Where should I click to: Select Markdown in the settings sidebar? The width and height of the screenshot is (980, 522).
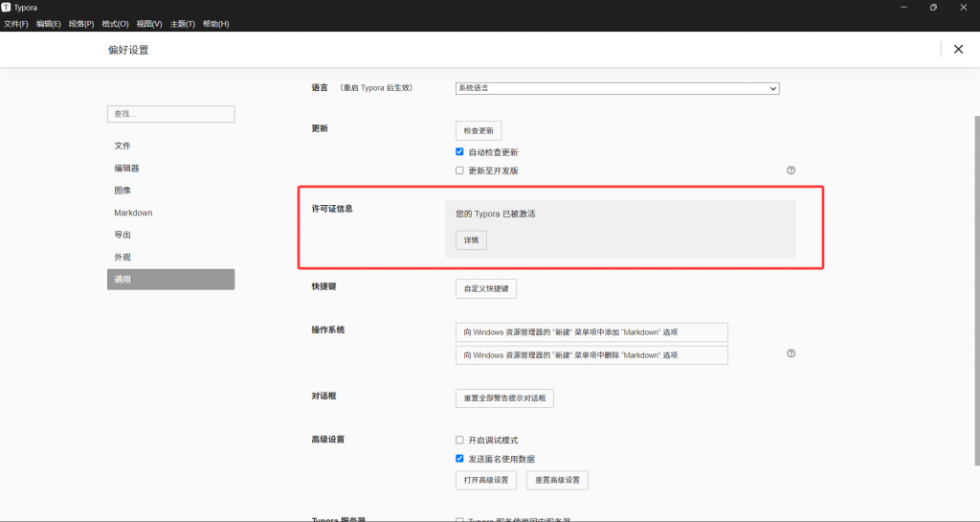pyautogui.click(x=170, y=213)
